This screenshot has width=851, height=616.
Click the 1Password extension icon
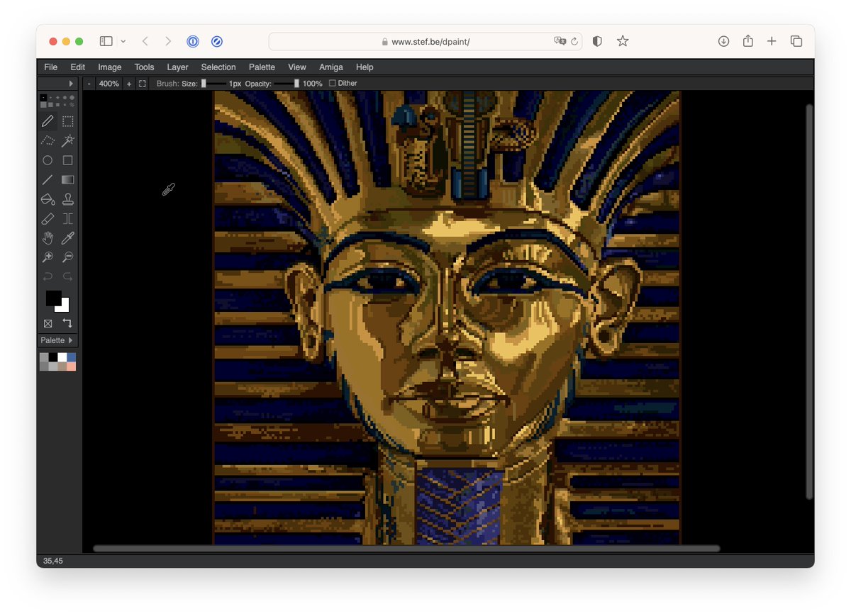tap(193, 41)
